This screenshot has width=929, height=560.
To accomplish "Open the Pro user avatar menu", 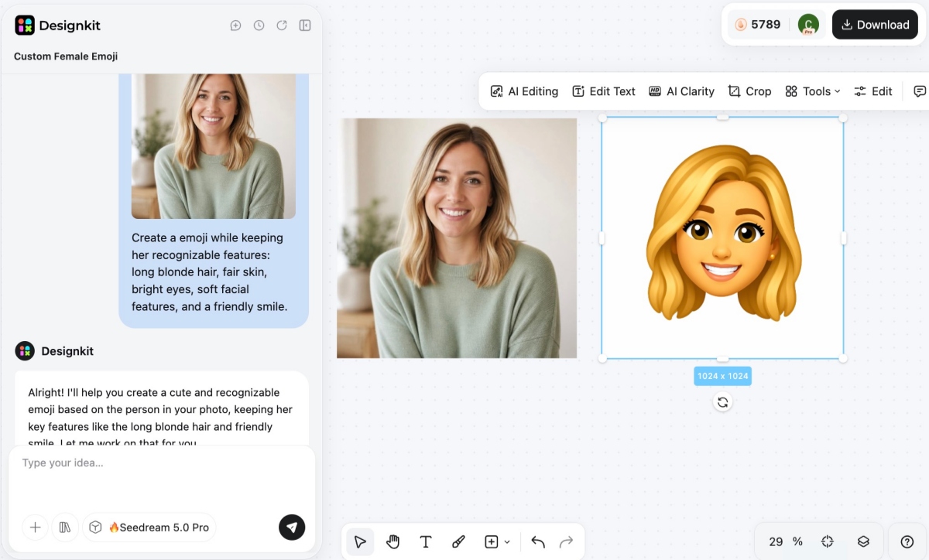I will 808,25.
